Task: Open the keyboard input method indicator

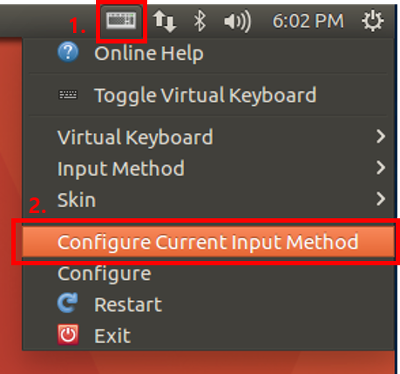Action: [x=121, y=21]
